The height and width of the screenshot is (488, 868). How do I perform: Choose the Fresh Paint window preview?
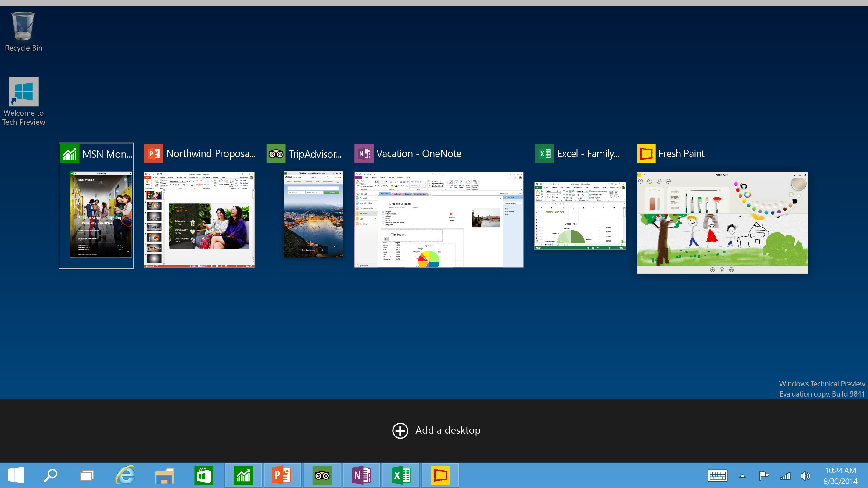point(722,222)
